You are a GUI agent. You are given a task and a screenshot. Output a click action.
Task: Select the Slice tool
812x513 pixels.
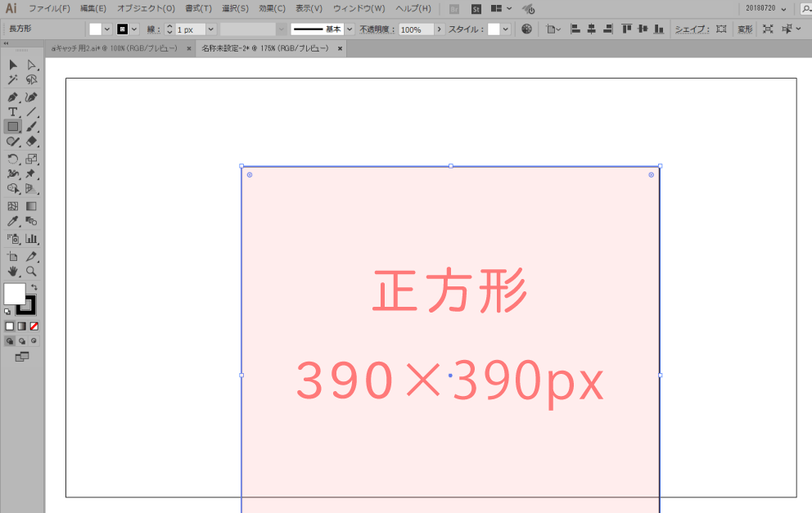pos(31,256)
